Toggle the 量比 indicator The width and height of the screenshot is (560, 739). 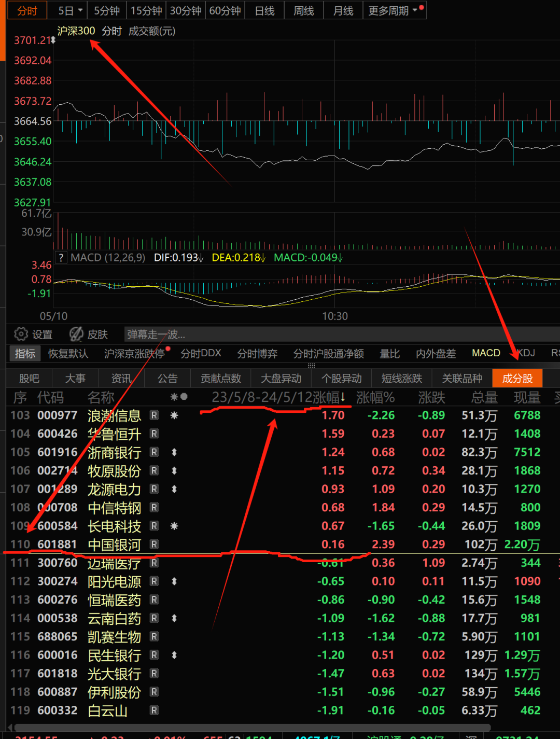(x=389, y=354)
